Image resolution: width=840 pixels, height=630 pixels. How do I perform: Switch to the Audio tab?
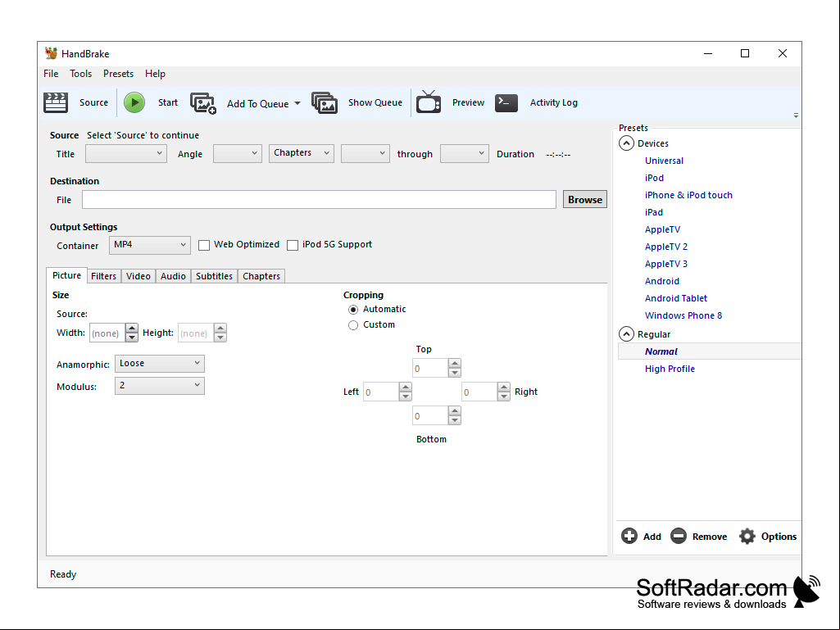pos(173,276)
